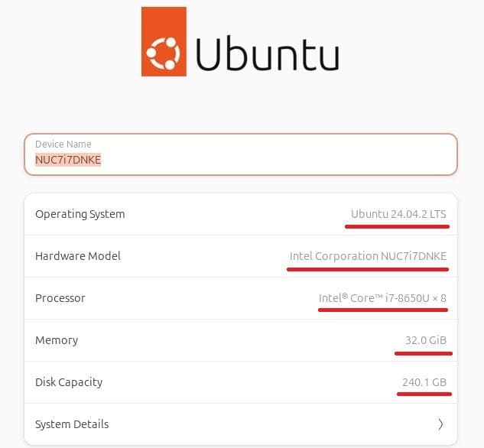Select the Processor row label

coord(60,298)
